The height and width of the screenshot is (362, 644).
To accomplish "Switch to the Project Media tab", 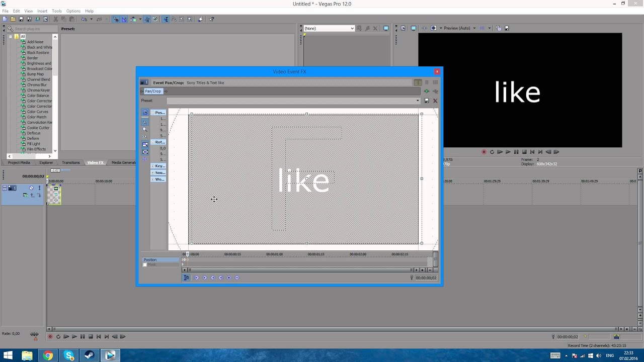I will pyautogui.click(x=19, y=162).
